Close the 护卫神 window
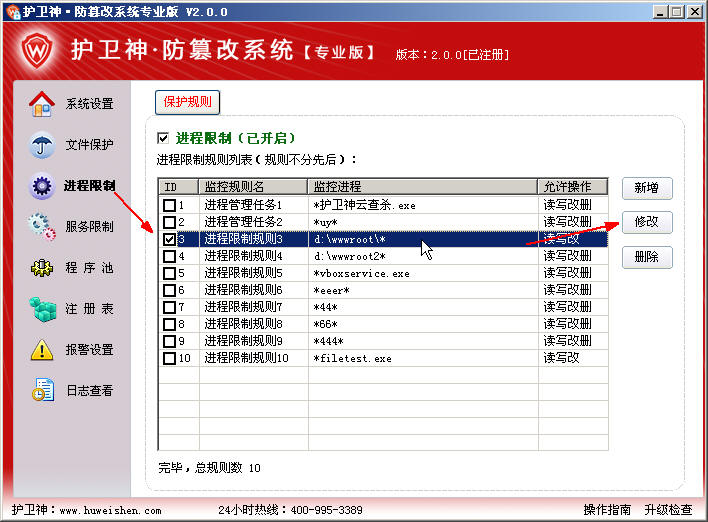Image resolution: width=708 pixels, height=522 pixels. point(694,12)
